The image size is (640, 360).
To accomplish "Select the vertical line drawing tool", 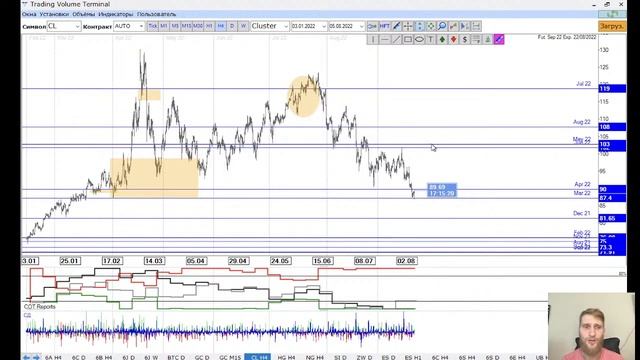I will (373, 39).
